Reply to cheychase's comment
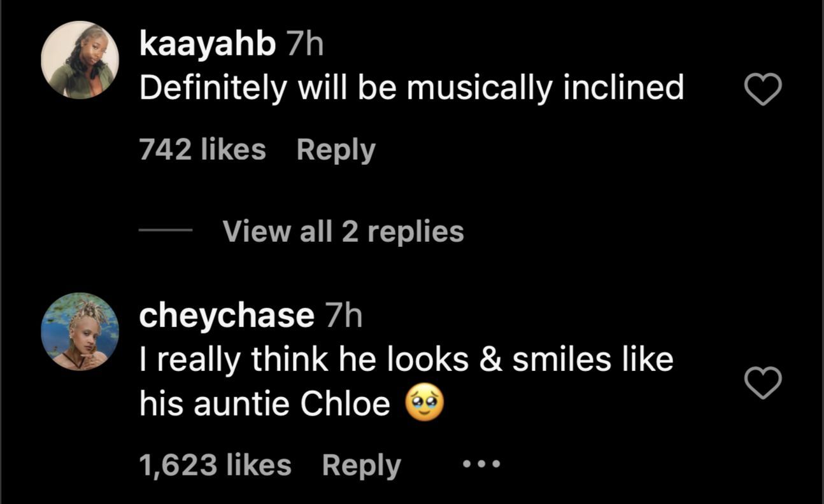This screenshot has height=504, width=824. (361, 465)
